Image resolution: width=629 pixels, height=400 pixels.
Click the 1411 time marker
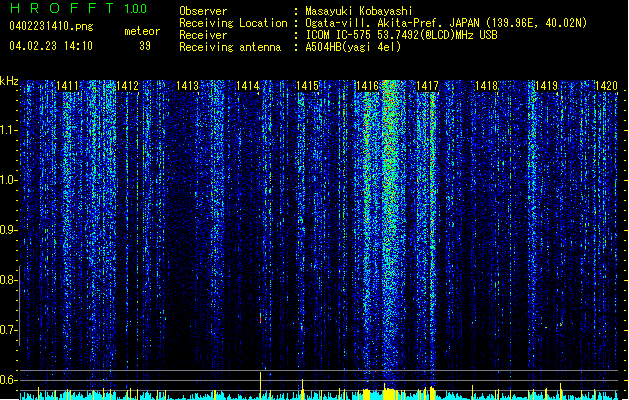[67, 86]
